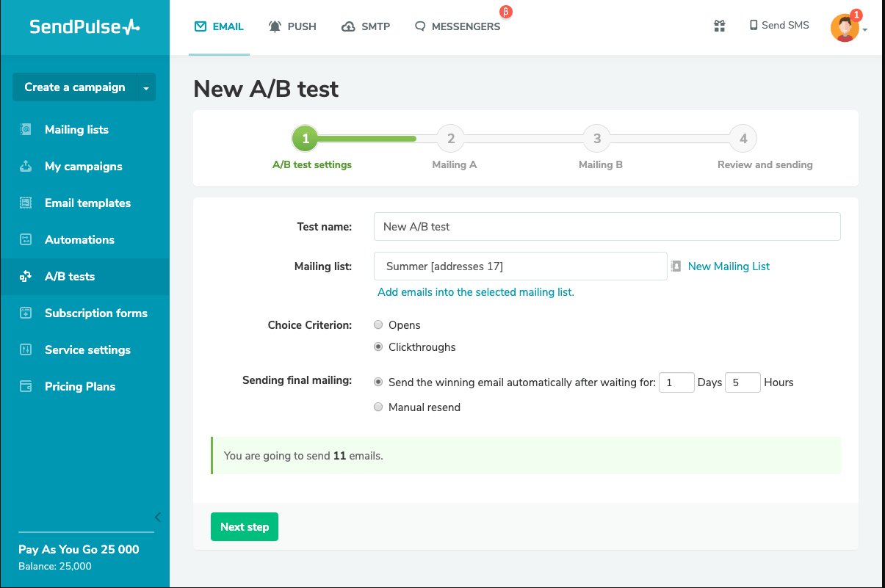Open Mailing lists in the sidebar
Image resolution: width=885 pixels, height=588 pixels.
[84, 130]
